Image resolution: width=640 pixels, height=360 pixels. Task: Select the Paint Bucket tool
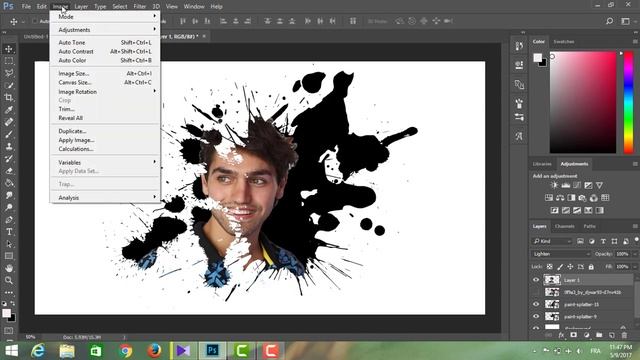9,183
